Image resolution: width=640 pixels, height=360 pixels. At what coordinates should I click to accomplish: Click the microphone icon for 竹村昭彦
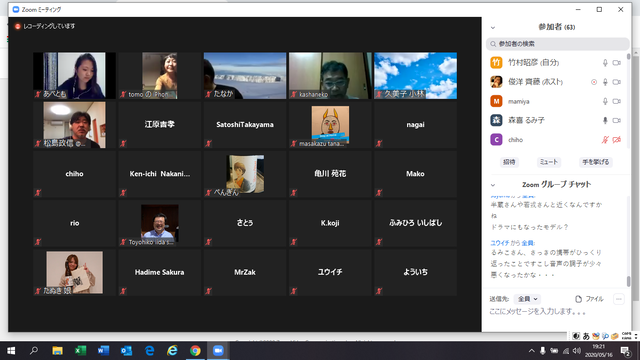[605, 63]
